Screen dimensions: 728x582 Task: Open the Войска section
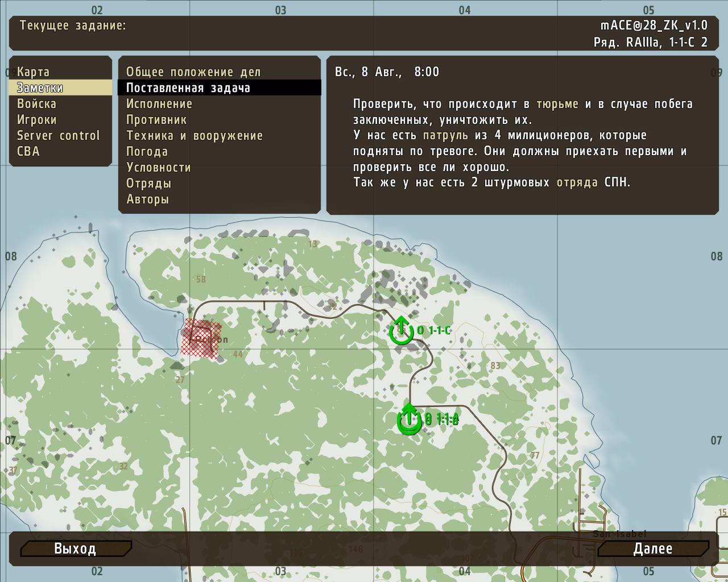point(36,103)
